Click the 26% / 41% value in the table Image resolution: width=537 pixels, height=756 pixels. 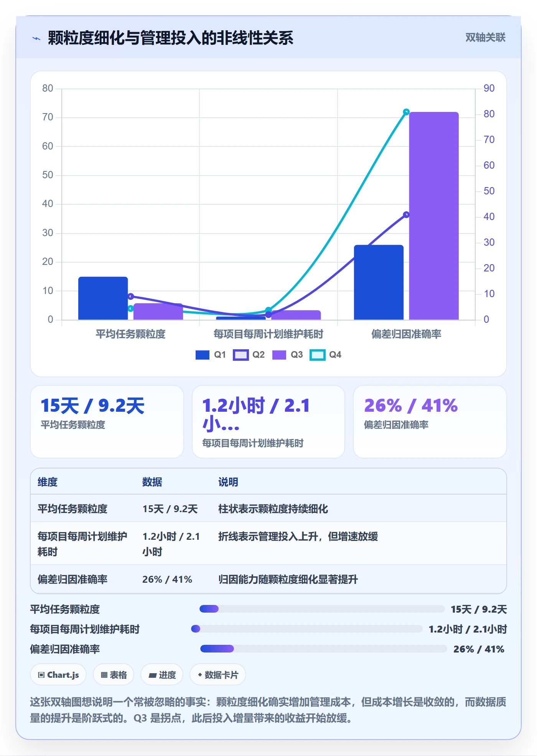[167, 579]
